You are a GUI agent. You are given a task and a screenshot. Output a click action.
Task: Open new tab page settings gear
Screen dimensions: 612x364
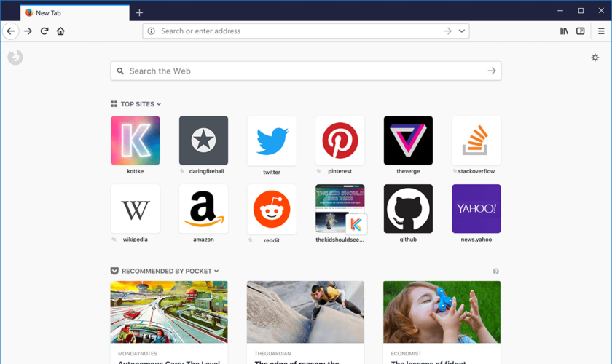595,58
